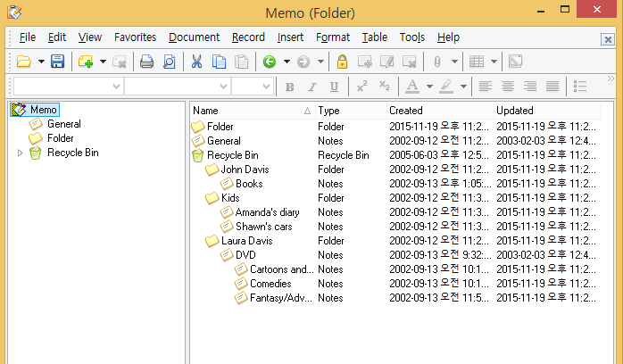Select General in left tree
Screen dimensions: 623x364
pos(64,124)
